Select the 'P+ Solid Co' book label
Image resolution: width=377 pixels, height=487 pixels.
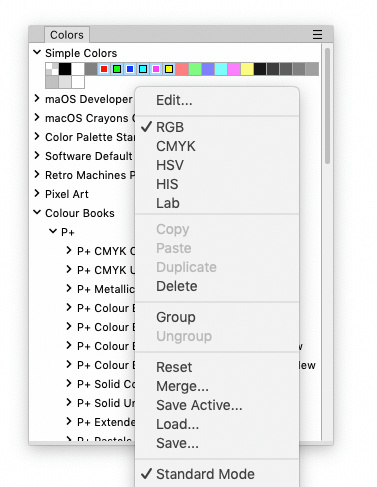coord(106,384)
